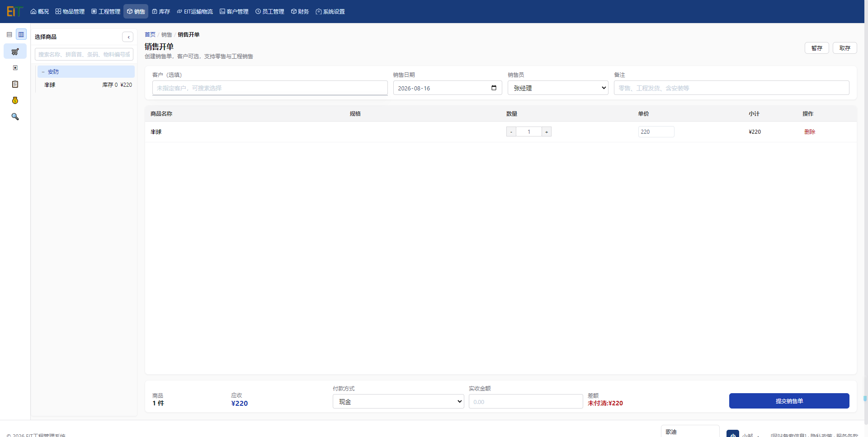Open the 客户管理 menu

(234, 11)
